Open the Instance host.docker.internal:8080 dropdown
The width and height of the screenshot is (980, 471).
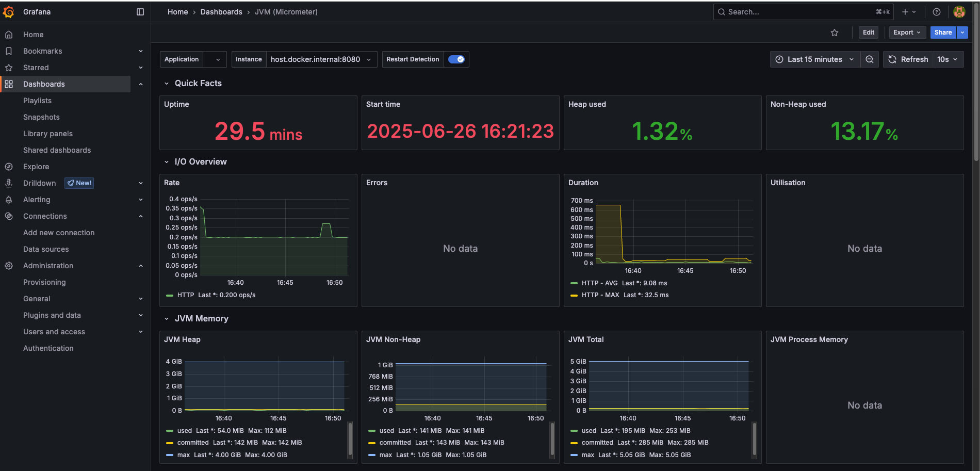(321, 59)
